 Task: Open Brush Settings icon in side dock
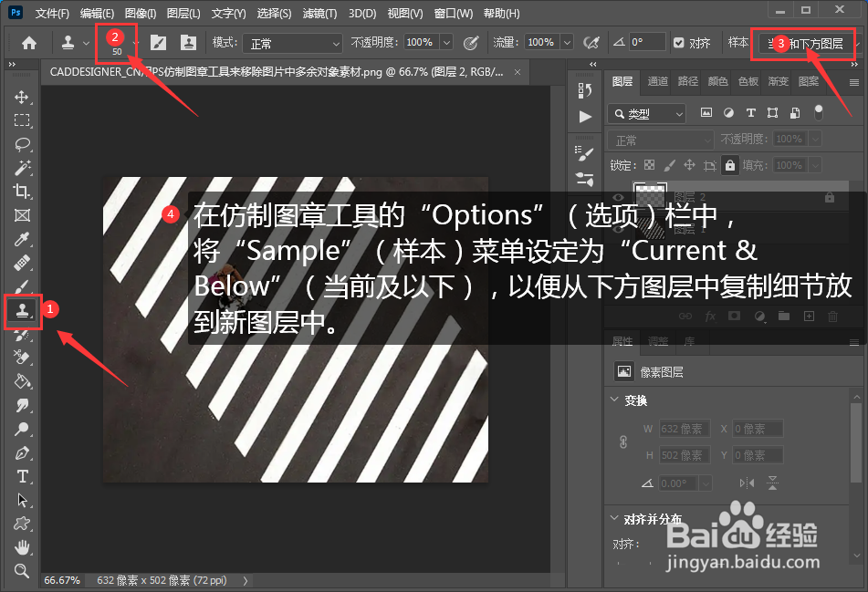(584, 179)
